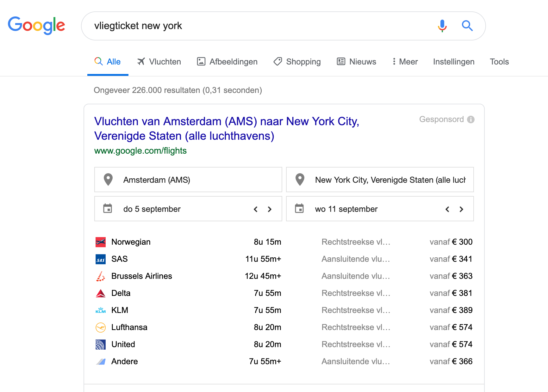Viewport: 548px width, 392px height.
Task: Click the Delta airline logo
Action: tap(101, 293)
